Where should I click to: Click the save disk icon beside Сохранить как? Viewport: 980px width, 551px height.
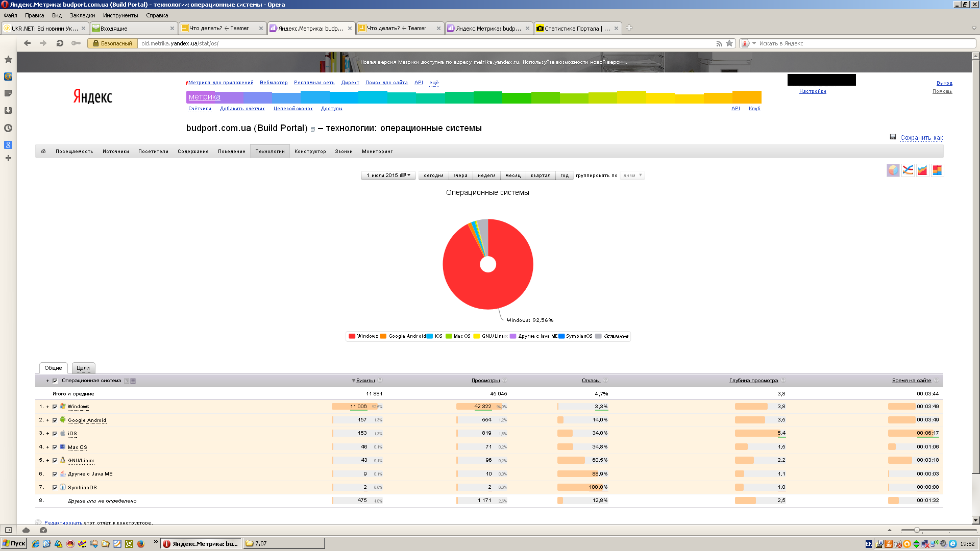point(893,137)
